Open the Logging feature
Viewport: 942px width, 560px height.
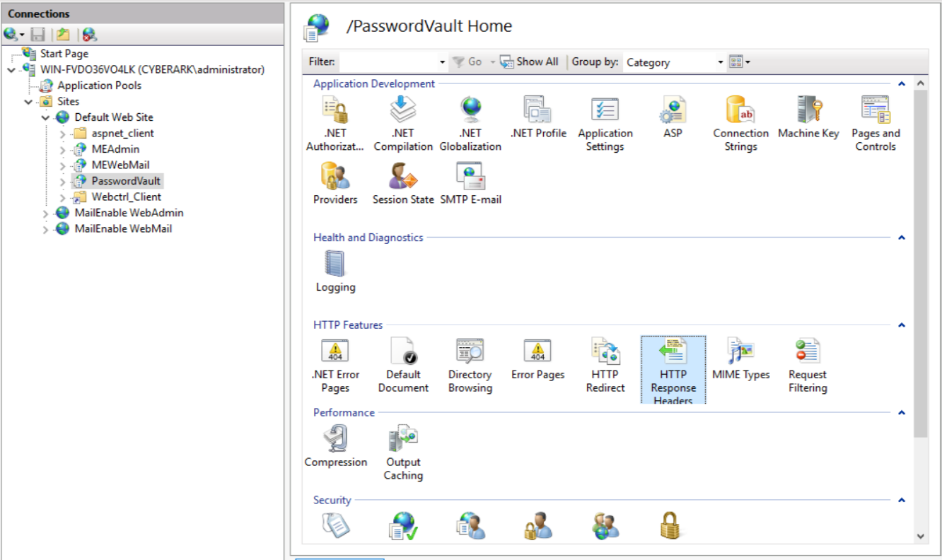(335, 271)
